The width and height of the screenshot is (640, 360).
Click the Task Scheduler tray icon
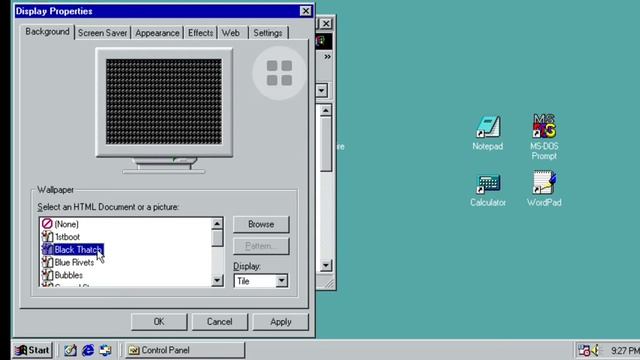click(x=584, y=350)
